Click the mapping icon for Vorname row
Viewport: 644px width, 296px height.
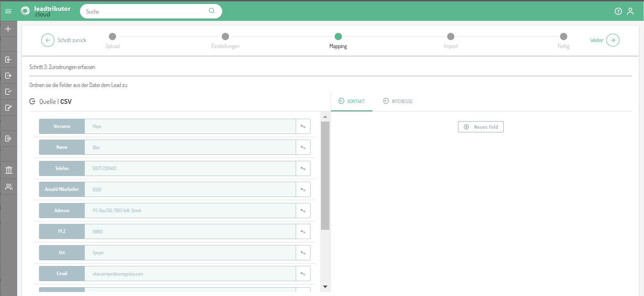pyautogui.click(x=303, y=126)
